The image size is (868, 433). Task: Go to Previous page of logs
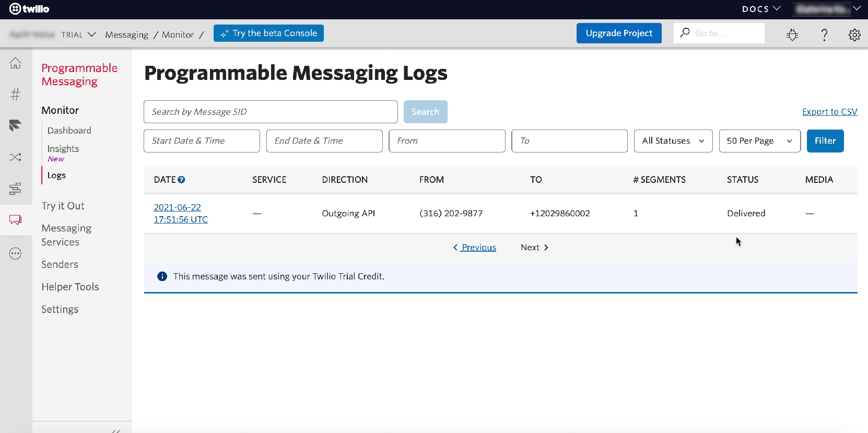click(x=475, y=248)
